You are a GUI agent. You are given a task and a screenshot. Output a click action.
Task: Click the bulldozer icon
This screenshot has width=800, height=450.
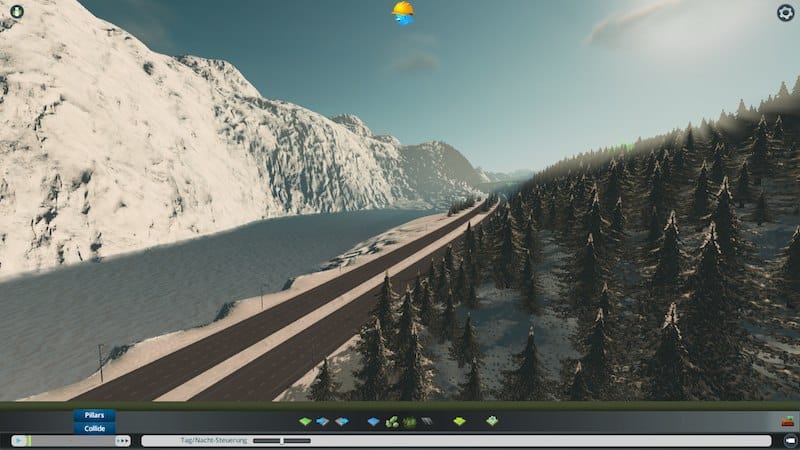(x=786, y=422)
